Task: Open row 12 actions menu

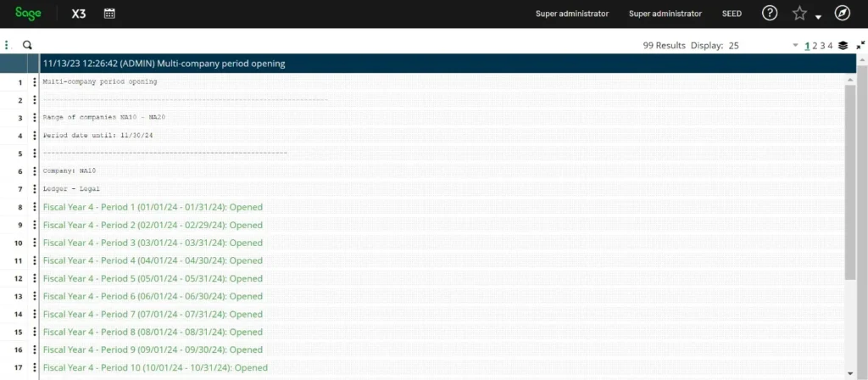Action: point(34,278)
